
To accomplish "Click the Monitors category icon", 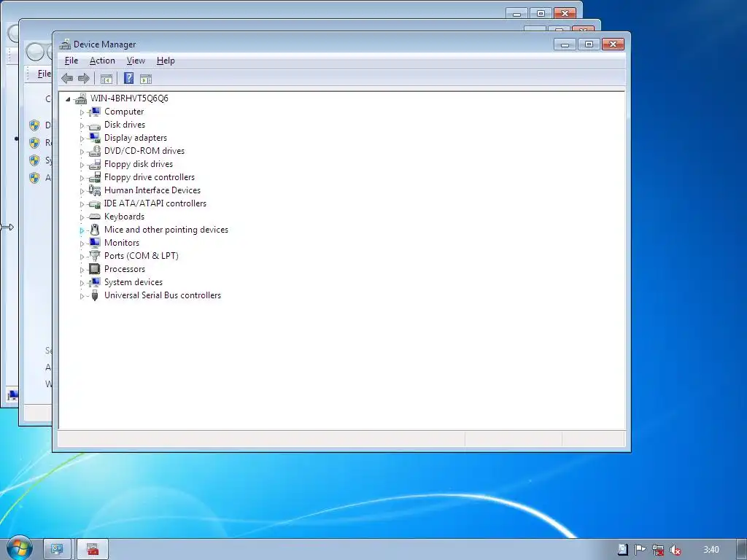I will [95, 243].
